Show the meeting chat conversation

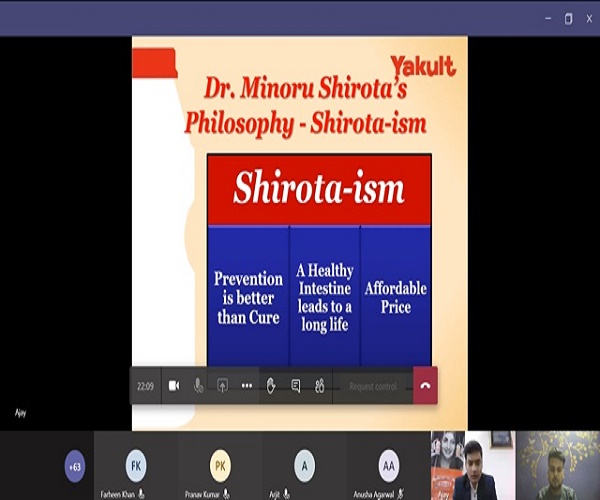[295, 386]
